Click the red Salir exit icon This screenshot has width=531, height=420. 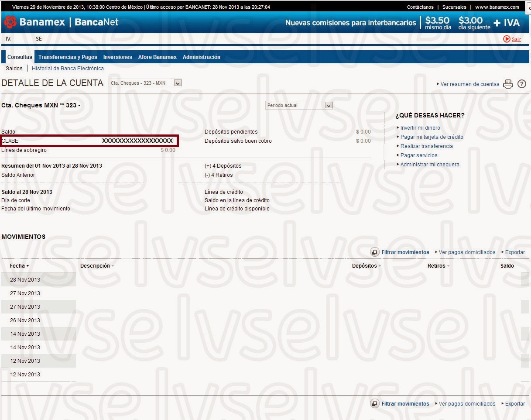(x=507, y=39)
